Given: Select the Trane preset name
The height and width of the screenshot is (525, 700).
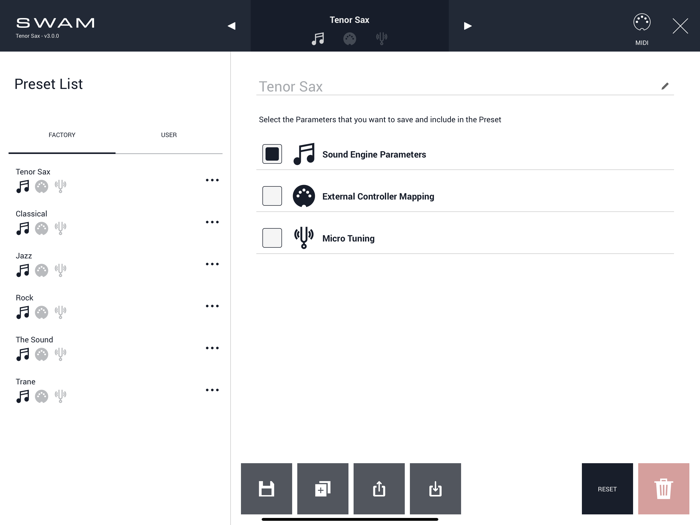Looking at the screenshot, I should (x=25, y=382).
